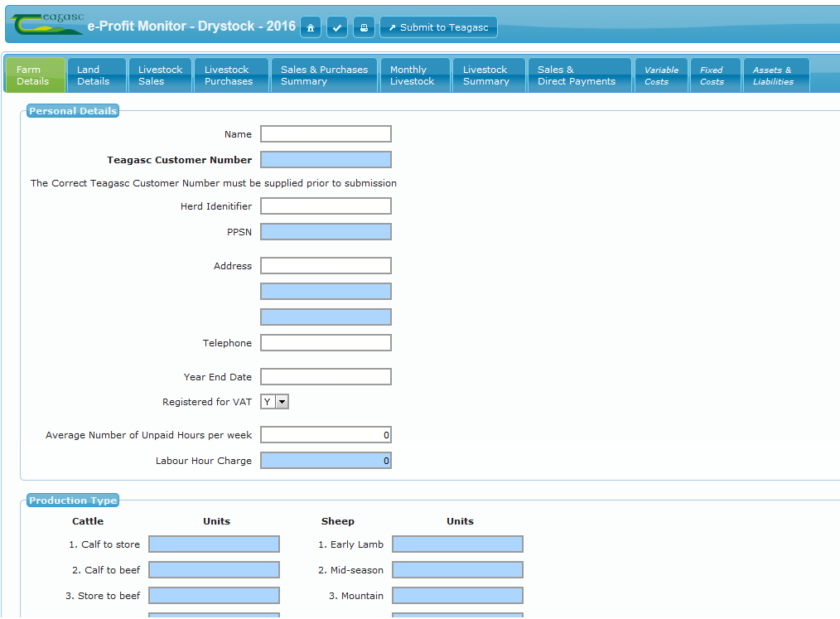
Task: Switch to the Fixed Costs tab
Action: (x=716, y=75)
